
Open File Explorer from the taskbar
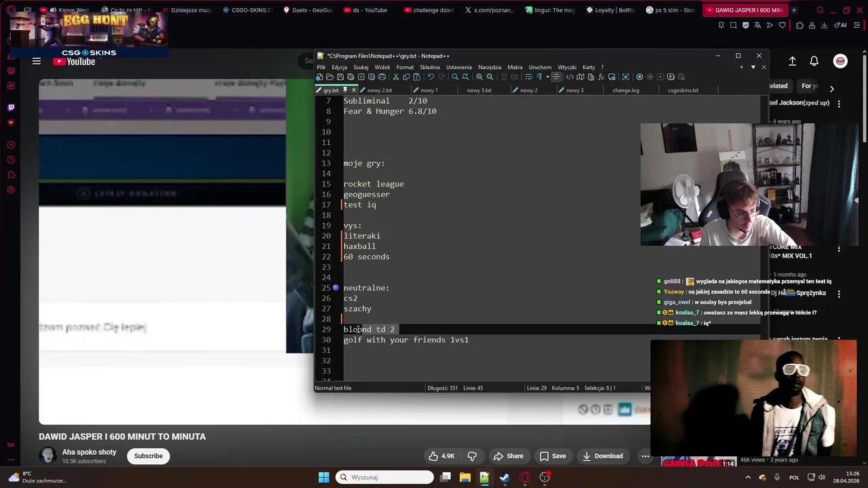click(465, 477)
